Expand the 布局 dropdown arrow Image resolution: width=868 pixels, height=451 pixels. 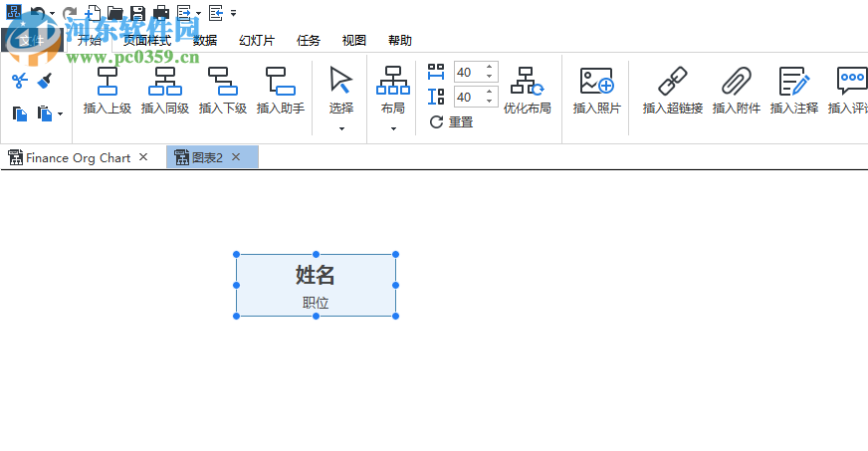click(393, 129)
